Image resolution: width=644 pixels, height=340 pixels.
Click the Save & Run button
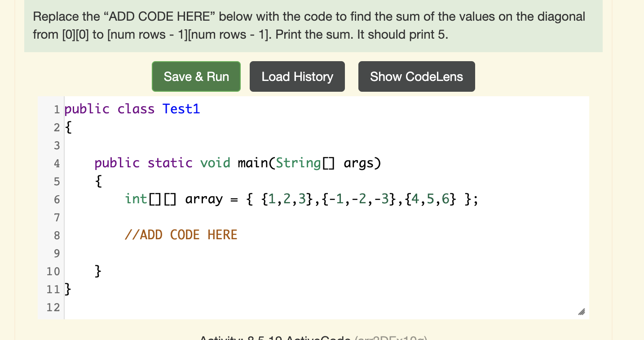[x=196, y=76]
